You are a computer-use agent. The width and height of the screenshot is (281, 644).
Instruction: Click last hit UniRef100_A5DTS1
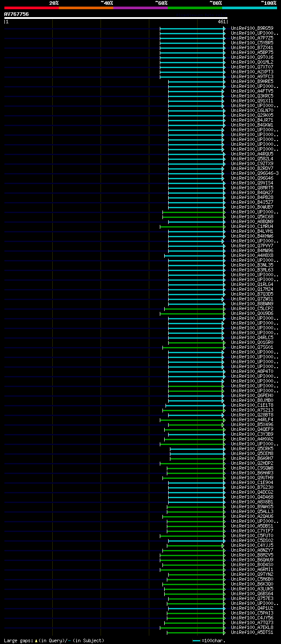click(252, 633)
